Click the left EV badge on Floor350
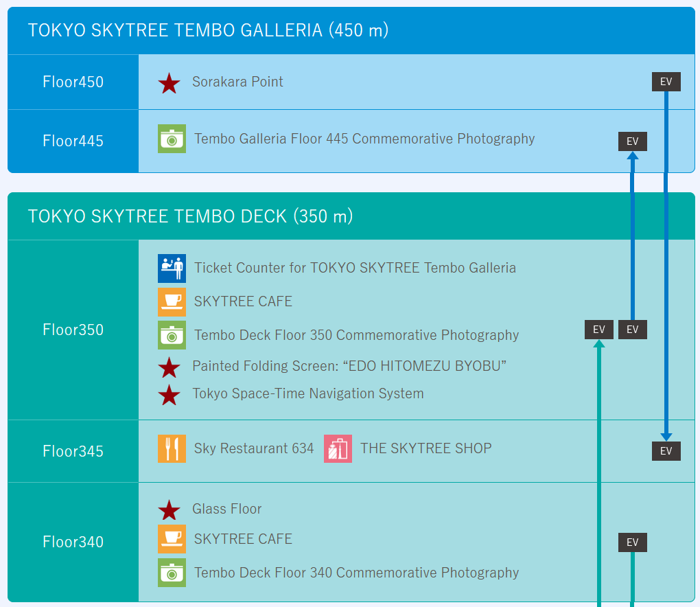Screen dimensions: 700x607 (599, 330)
